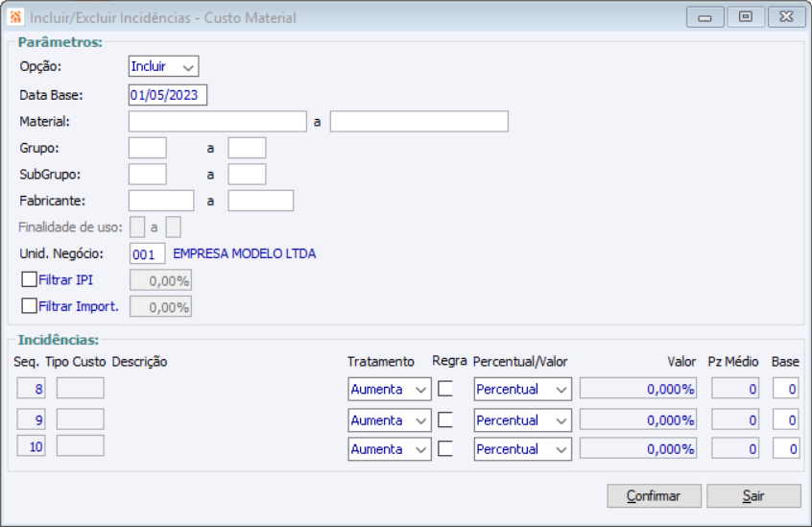
Task: Click the Tipo Custo field for sequence 10
Action: click(81, 445)
